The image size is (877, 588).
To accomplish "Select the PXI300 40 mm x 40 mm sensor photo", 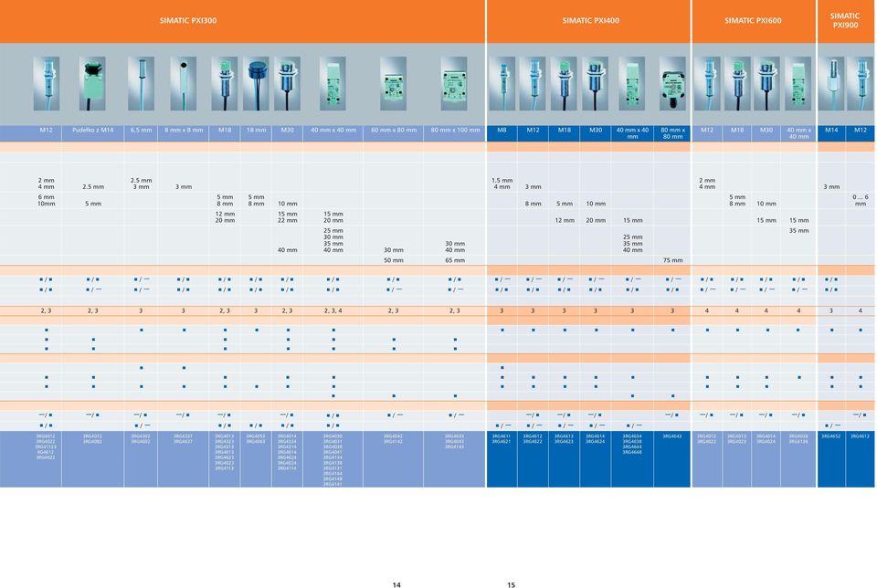I will (x=333, y=83).
